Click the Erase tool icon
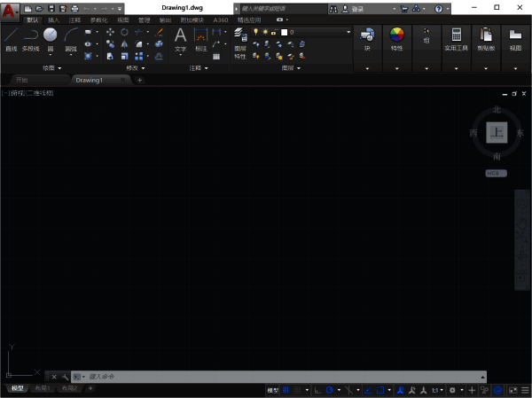This screenshot has width=532, height=398. [159, 32]
